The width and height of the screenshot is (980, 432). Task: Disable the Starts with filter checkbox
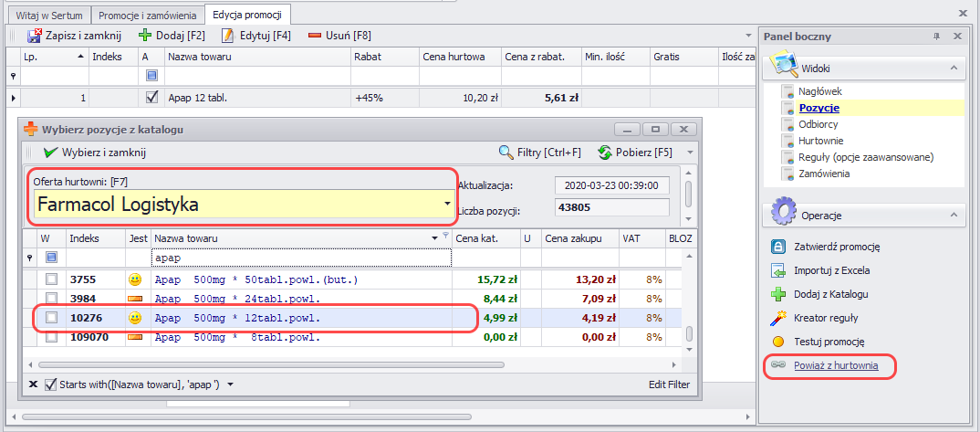point(50,385)
